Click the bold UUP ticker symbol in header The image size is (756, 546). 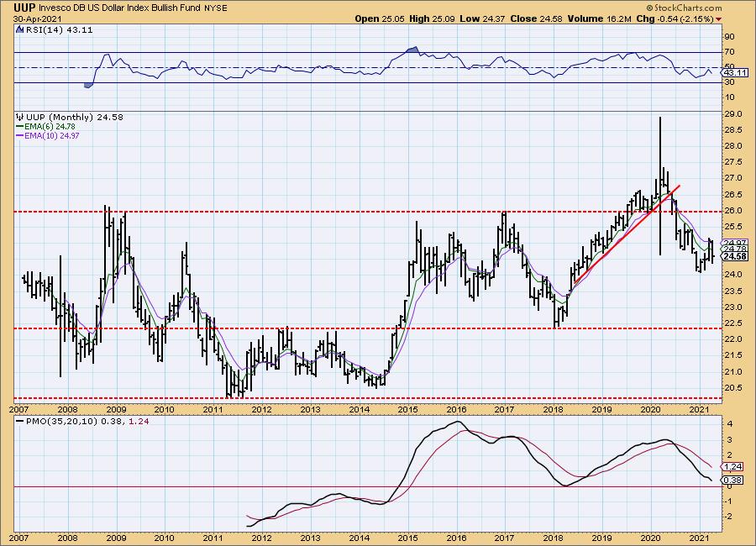[x=24, y=8]
